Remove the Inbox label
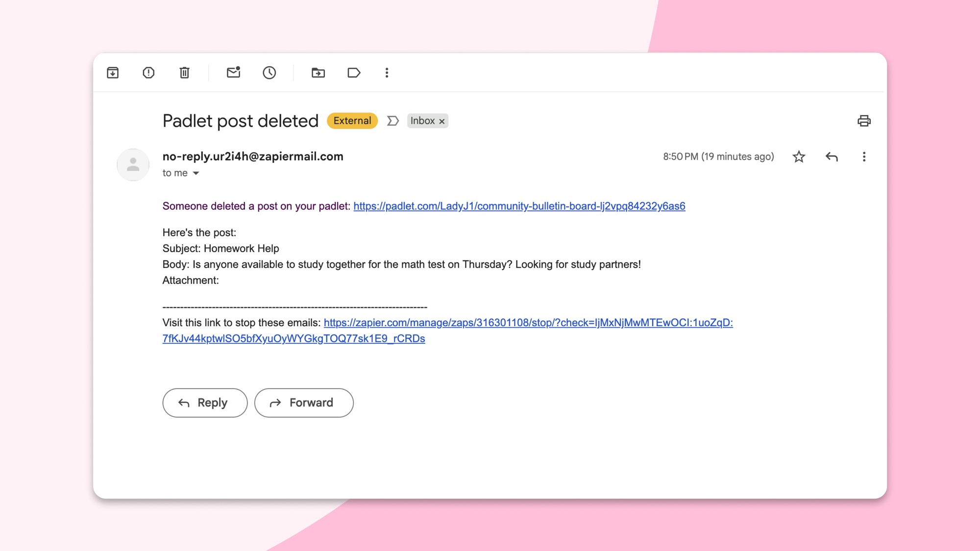 point(442,121)
